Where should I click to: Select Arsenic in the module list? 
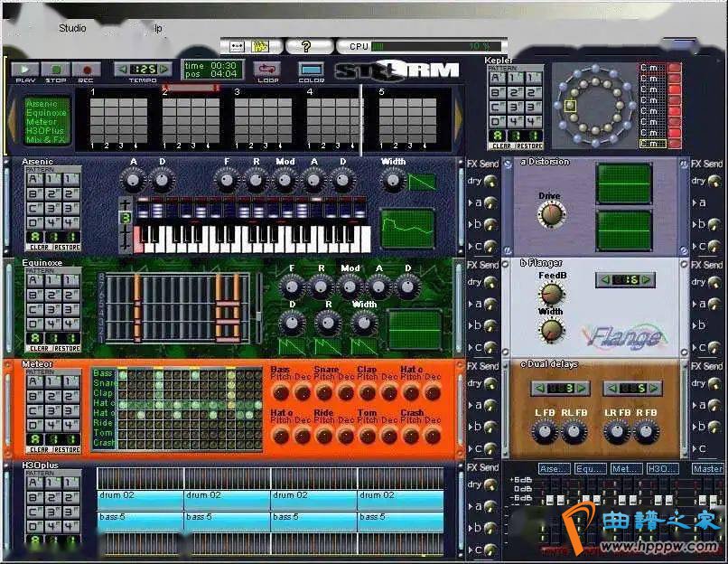(41, 104)
